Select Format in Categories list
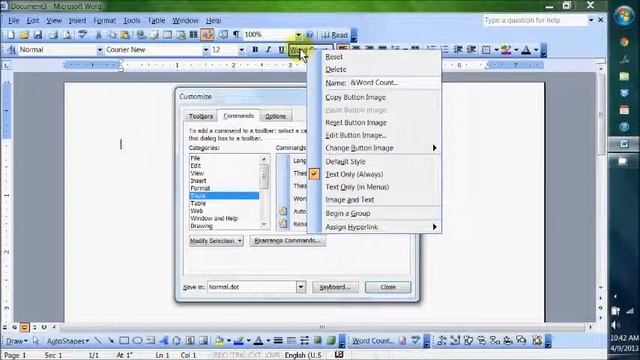This screenshot has height=360, width=640. (224, 188)
